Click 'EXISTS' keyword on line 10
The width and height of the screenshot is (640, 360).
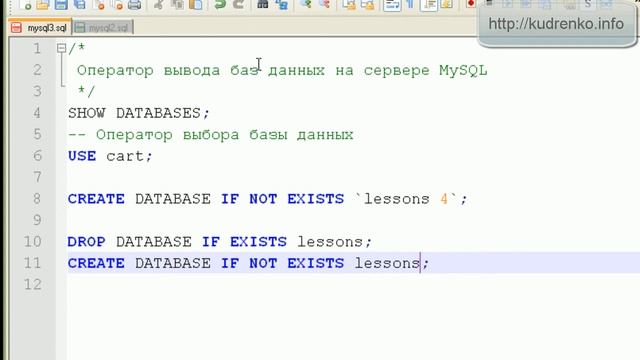coord(258,242)
